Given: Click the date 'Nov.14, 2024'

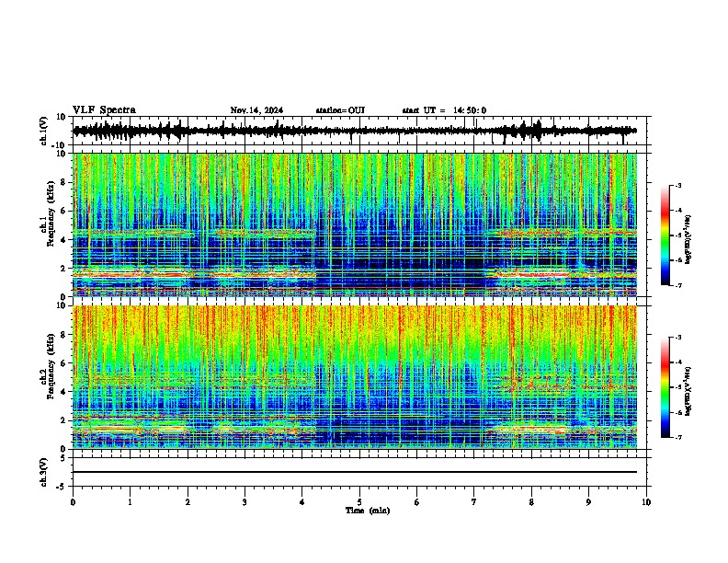Looking at the screenshot, I should 256,110.
